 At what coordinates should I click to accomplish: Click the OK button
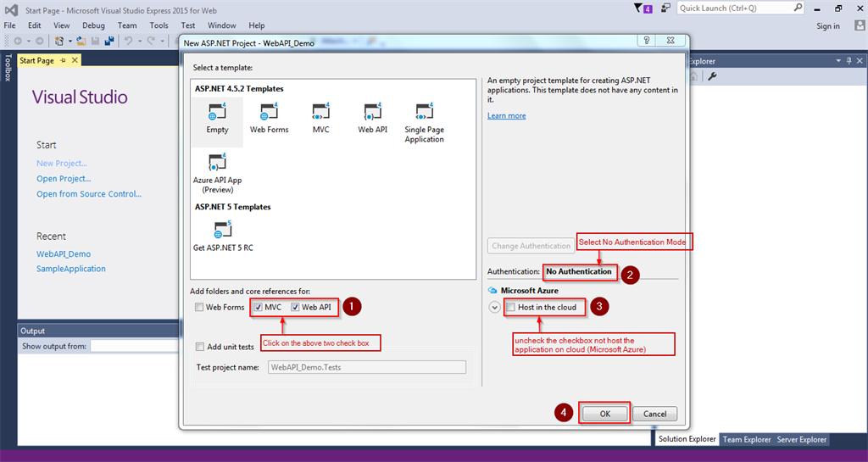[x=604, y=414]
